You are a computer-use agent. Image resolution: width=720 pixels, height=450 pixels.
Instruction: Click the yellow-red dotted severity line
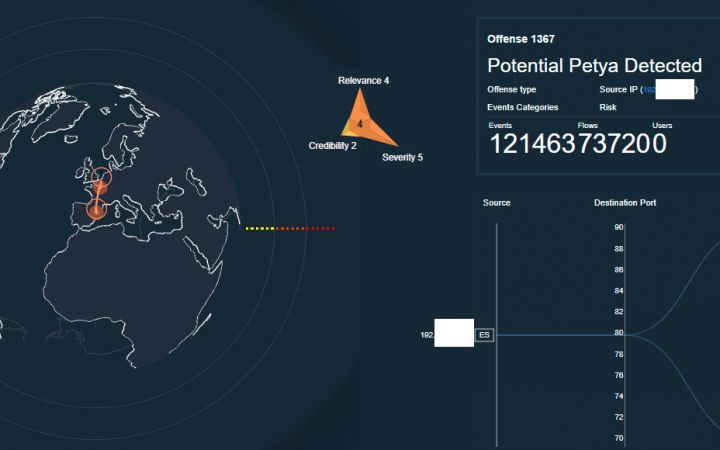[x=290, y=228]
